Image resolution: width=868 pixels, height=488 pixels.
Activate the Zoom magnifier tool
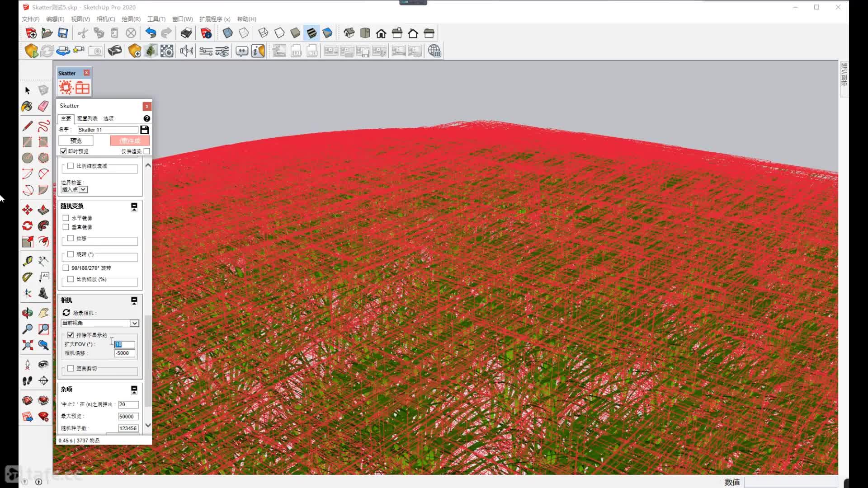[27, 329]
